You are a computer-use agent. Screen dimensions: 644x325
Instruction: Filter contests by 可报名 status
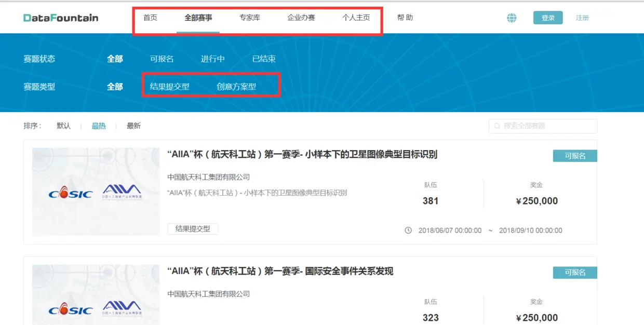click(x=162, y=59)
